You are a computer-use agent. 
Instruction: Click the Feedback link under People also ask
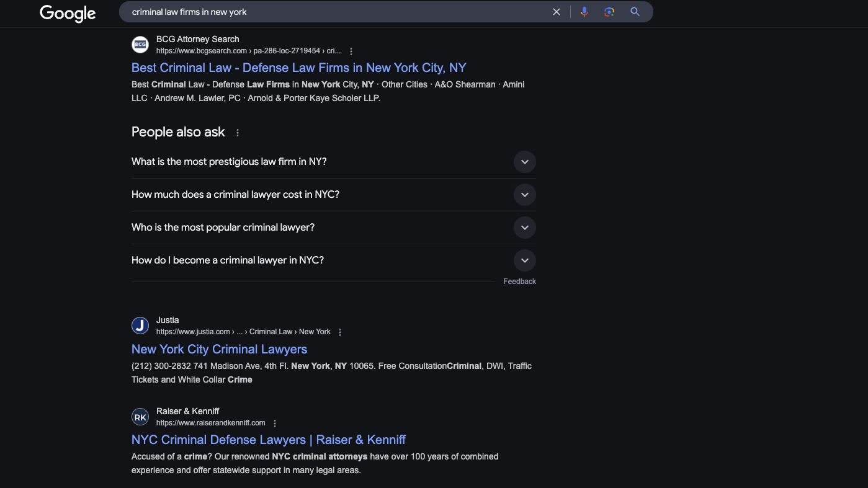(519, 282)
